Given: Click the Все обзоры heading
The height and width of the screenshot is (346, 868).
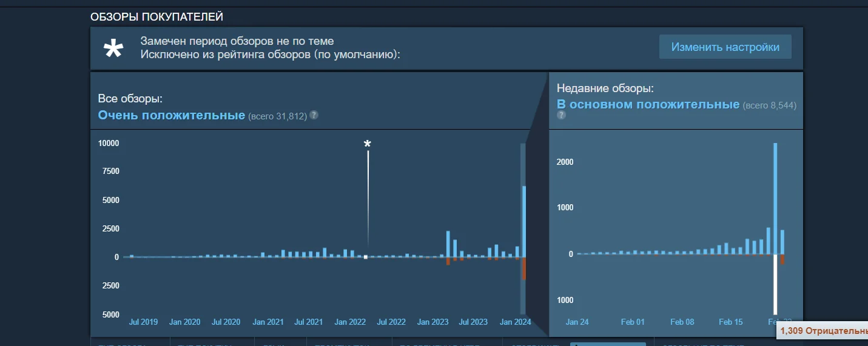Looking at the screenshot, I should (130, 99).
